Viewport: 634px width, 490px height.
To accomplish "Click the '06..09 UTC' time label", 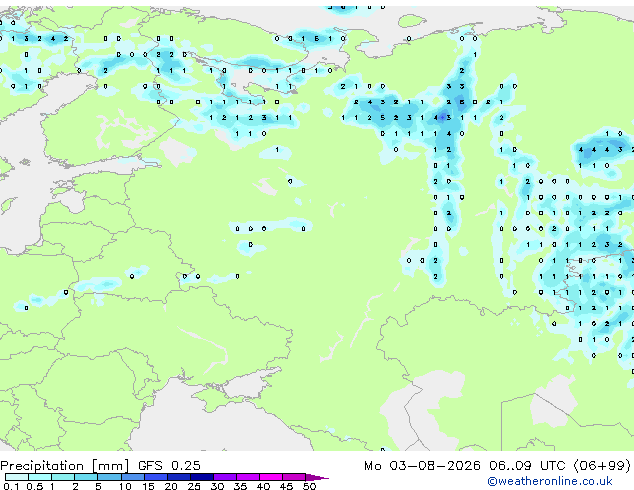I will click(527, 466).
